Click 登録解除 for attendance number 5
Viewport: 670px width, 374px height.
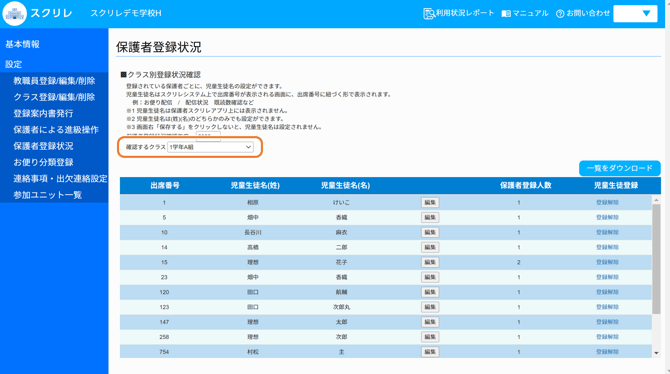tap(607, 217)
